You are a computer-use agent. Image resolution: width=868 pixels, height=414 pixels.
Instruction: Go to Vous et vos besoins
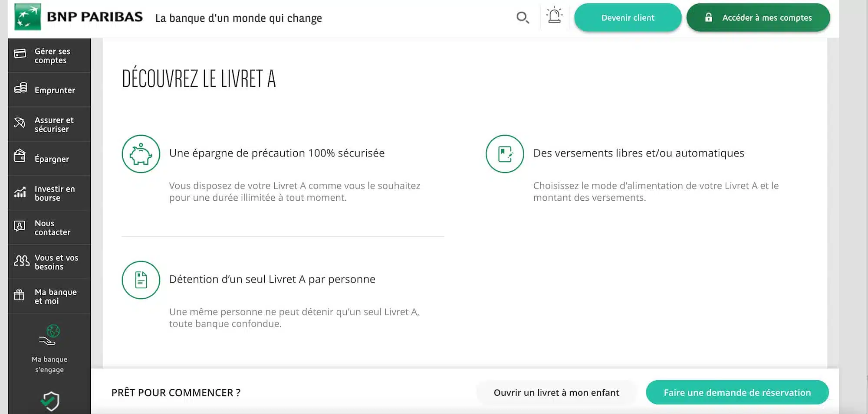click(49, 262)
